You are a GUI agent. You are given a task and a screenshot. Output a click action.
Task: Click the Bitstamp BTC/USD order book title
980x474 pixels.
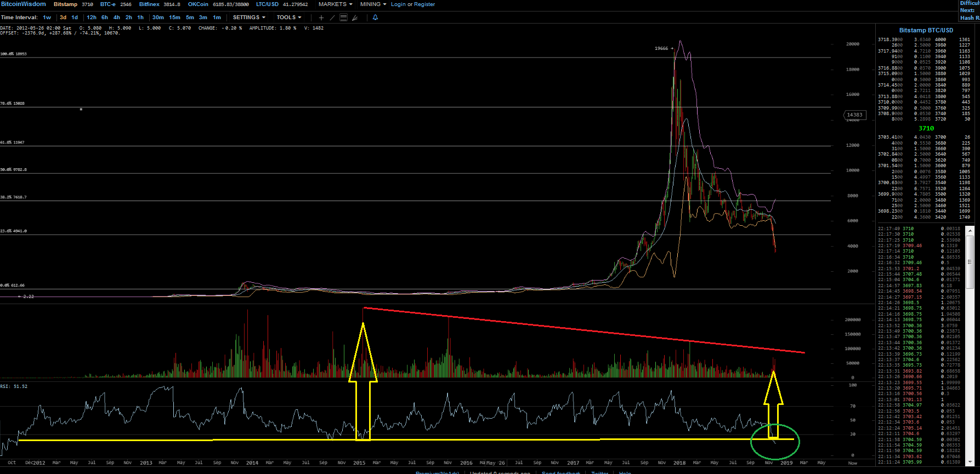tap(926, 30)
